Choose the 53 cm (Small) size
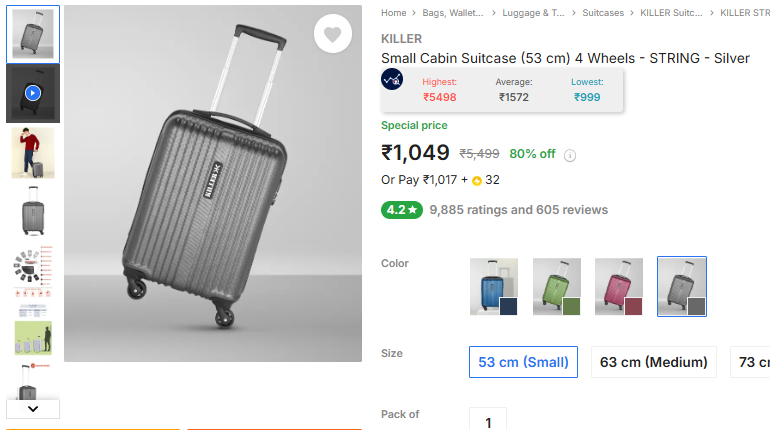 click(x=523, y=362)
